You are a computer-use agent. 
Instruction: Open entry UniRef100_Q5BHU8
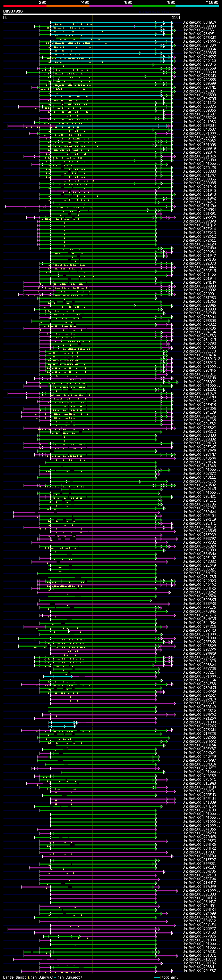[x=199, y=436]
